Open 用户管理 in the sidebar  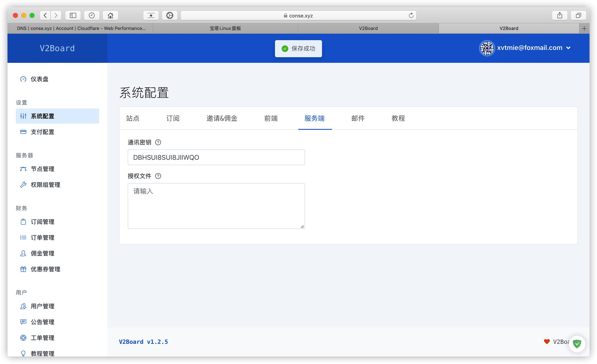57,306
